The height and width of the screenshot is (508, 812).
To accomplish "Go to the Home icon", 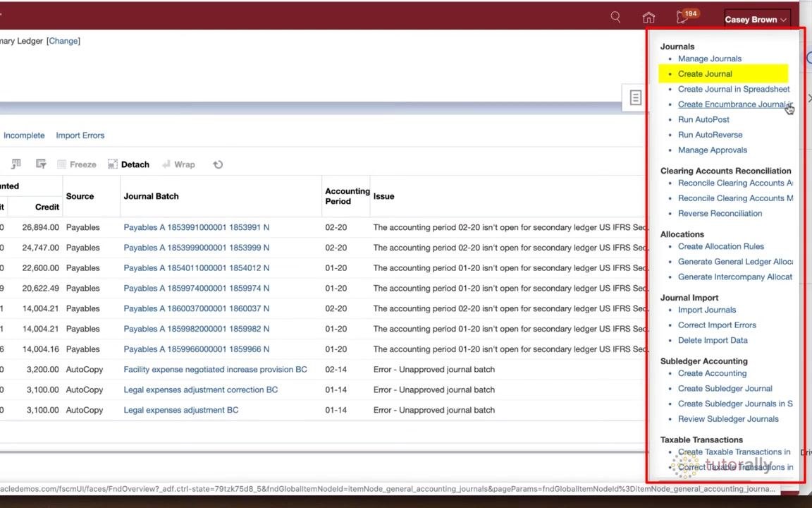I will pyautogui.click(x=648, y=18).
